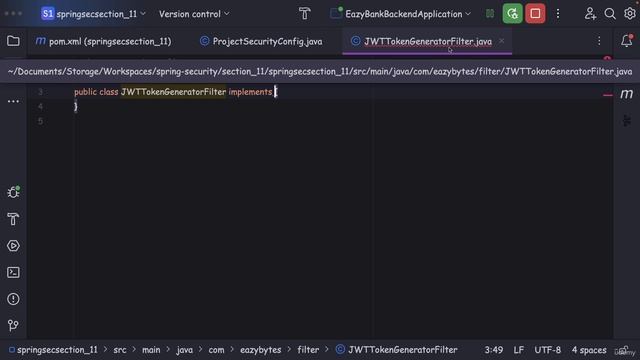Select the JWTTokenGeneratorFilter.java tab
Image resolution: width=640 pixels, height=360 pixels.
click(x=427, y=41)
